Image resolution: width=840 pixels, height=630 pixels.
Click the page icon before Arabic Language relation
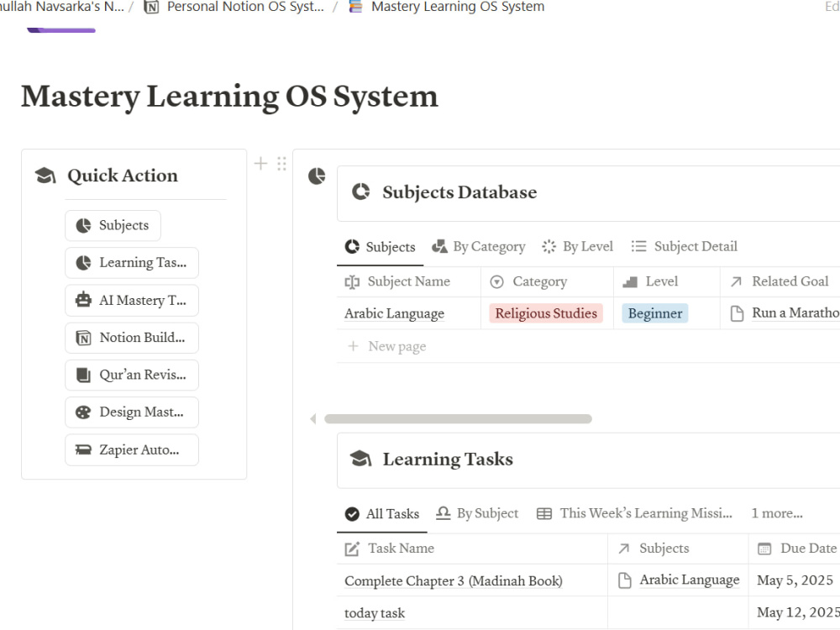coord(625,580)
